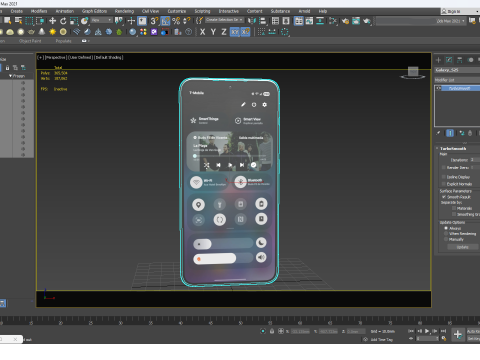Open the Sign In dropdown
Viewport: 480px width, 360px height.
coord(460,11)
